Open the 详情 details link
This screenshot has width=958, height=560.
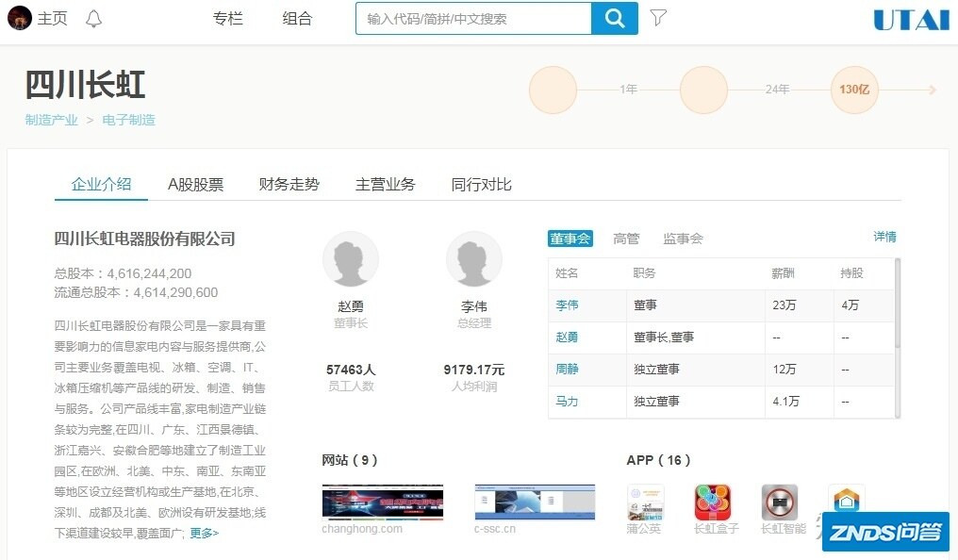click(884, 237)
